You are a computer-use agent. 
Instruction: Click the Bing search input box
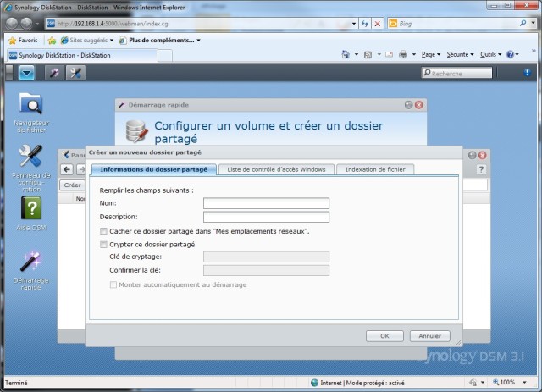453,24
